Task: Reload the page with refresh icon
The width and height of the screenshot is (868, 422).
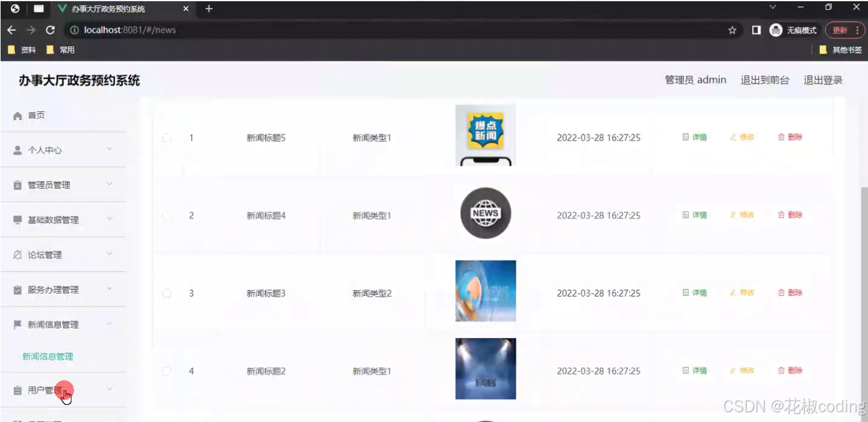Action: 50,30
